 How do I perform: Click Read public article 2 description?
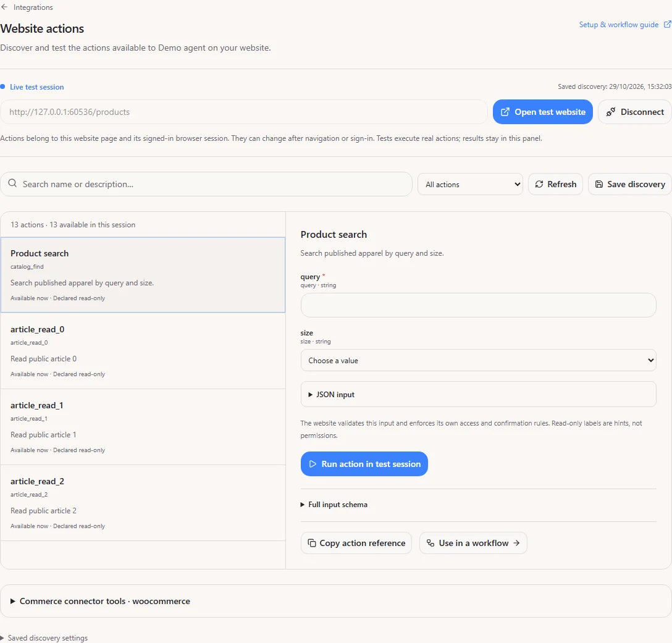pos(44,511)
